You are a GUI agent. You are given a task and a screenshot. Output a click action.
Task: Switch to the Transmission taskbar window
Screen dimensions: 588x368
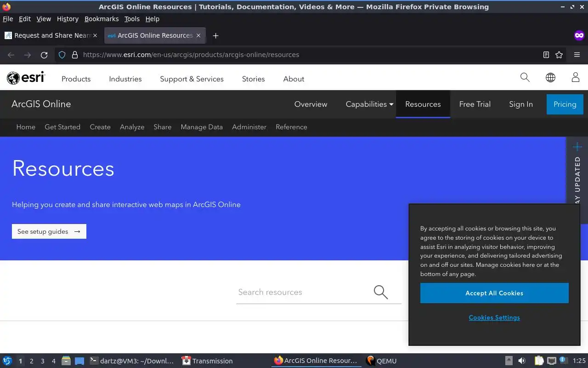(207, 361)
